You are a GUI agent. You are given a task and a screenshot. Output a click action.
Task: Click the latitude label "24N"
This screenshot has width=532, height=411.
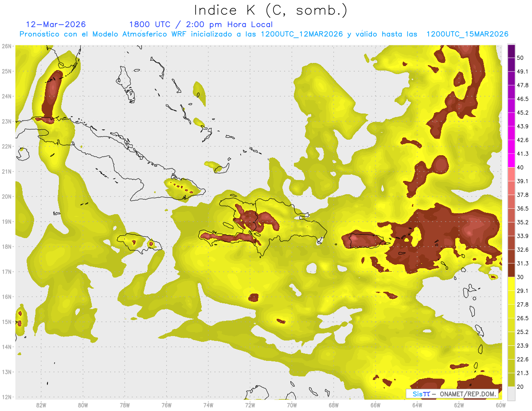pos(7,96)
